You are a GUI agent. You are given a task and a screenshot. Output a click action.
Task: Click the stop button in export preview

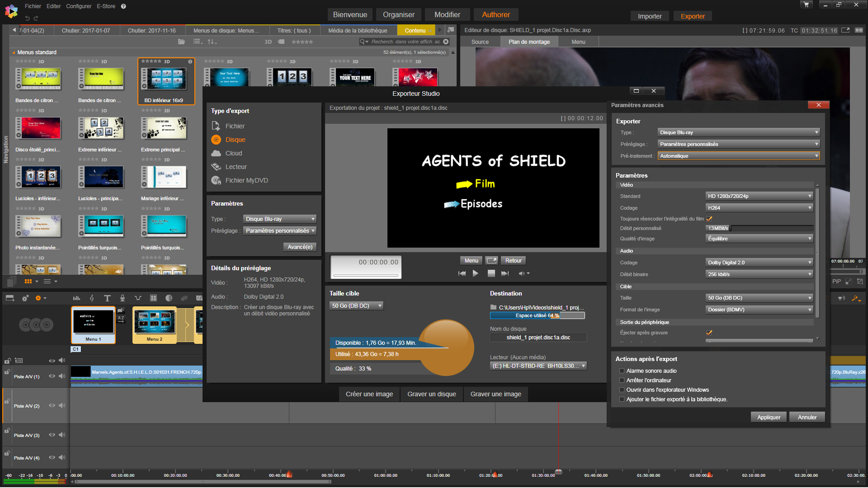coord(491,273)
